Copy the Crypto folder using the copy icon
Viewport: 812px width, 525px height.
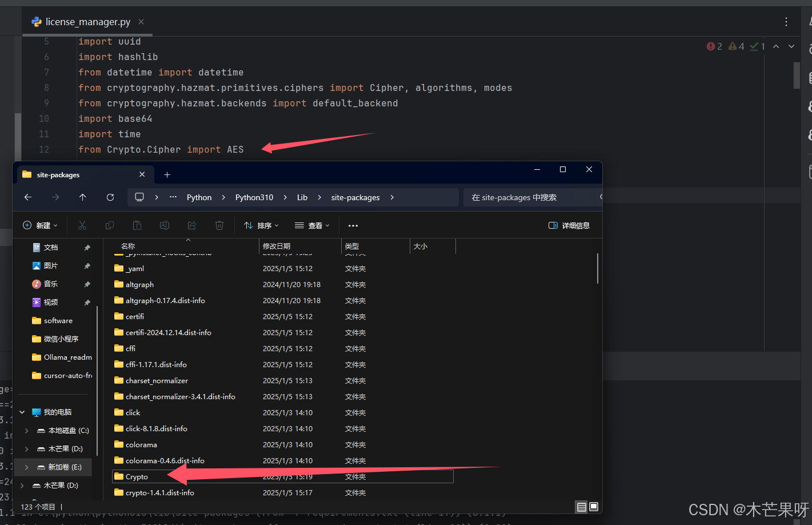(x=110, y=225)
